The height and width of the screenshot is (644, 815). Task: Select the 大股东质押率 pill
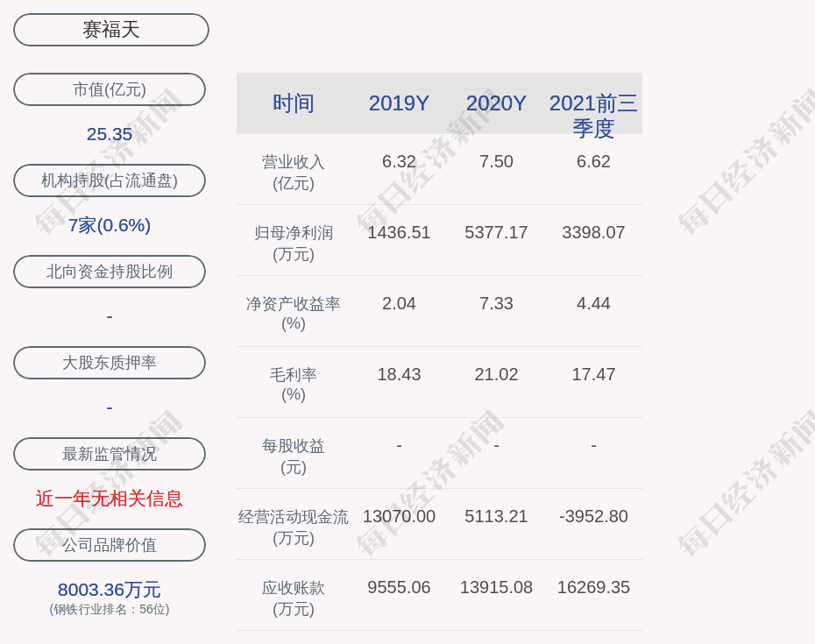pyautogui.click(x=110, y=362)
